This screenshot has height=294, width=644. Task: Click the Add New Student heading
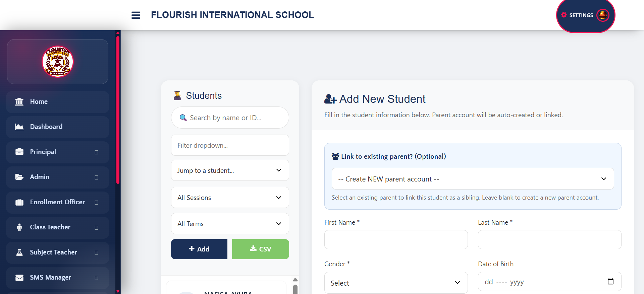click(382, 99)
